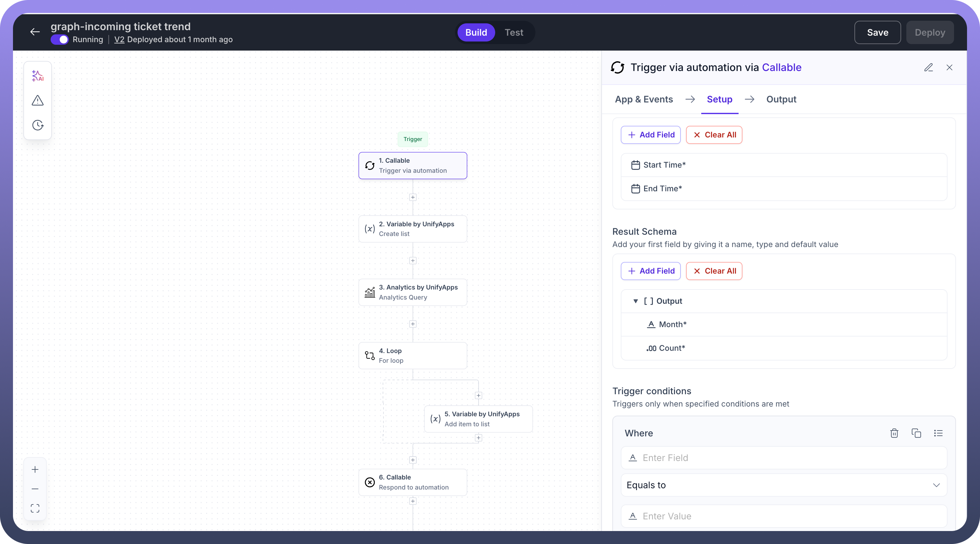Click Add Field under Result Schema
This screenshot has width=980, height=544.
[x=651, y=271]
